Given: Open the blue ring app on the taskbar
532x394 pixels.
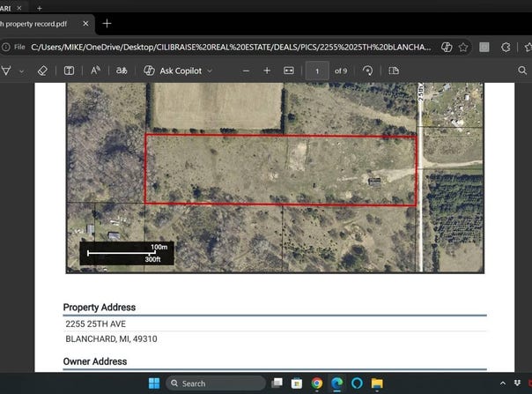Looking at the screenshot, I should [x=357, y=383].
